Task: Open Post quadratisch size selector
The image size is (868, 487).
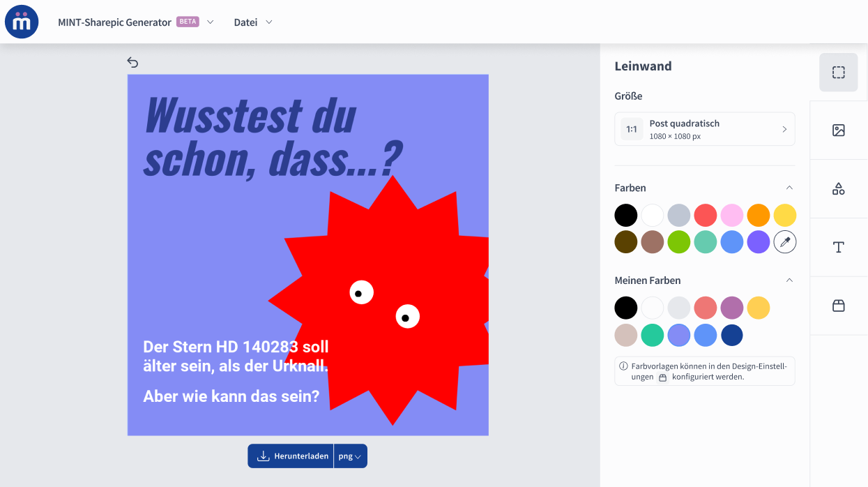Action: pyautogui.click(x=705, y=129)
